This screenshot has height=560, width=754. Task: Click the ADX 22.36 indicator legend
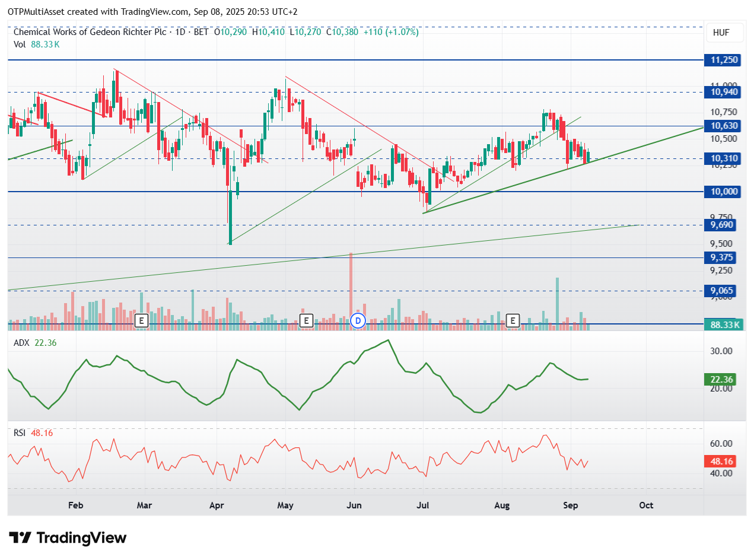(x=35, y=343)
